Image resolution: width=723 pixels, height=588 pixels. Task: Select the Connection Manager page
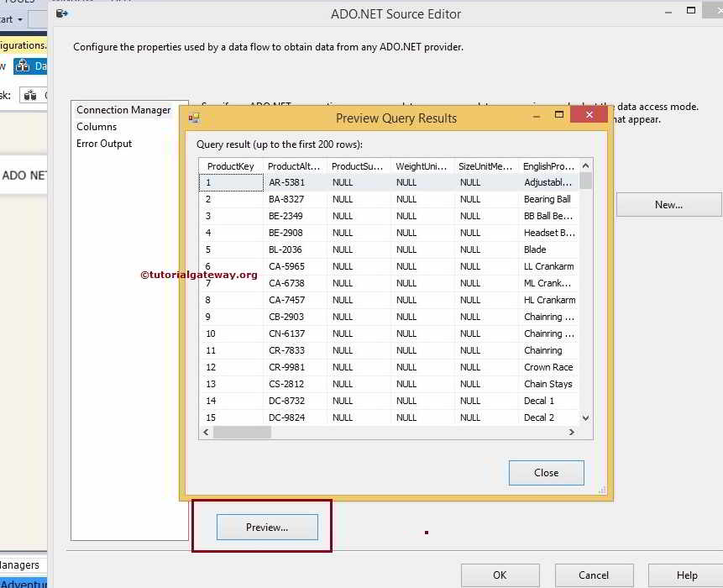tap(123, 110)
